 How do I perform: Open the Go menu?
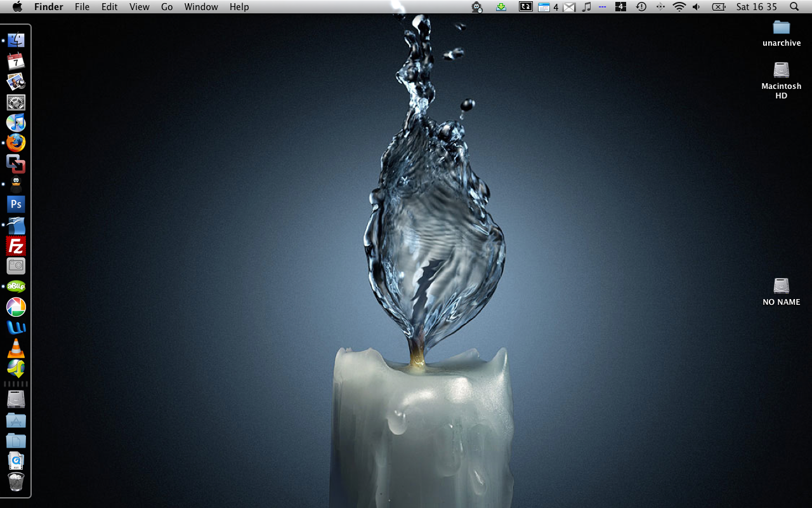click(167, 7)
